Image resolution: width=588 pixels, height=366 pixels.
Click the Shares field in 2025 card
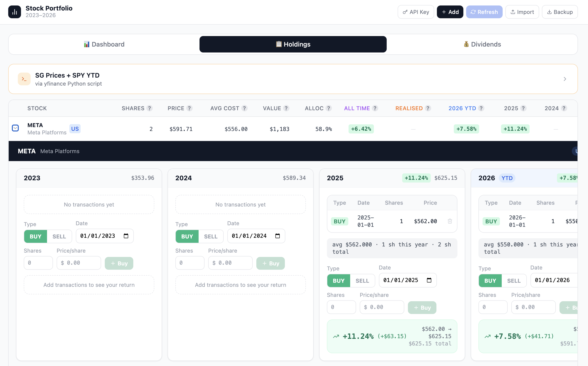(x=341, y=307)
